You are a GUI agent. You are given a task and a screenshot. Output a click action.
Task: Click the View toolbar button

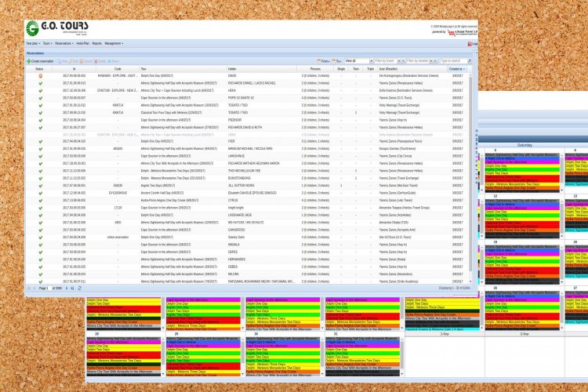(63, 61)
